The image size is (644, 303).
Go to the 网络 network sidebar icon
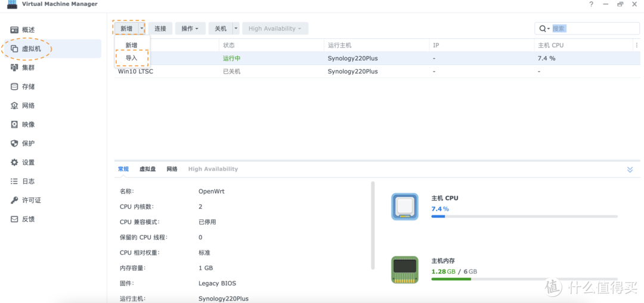(x=14, y=106)
